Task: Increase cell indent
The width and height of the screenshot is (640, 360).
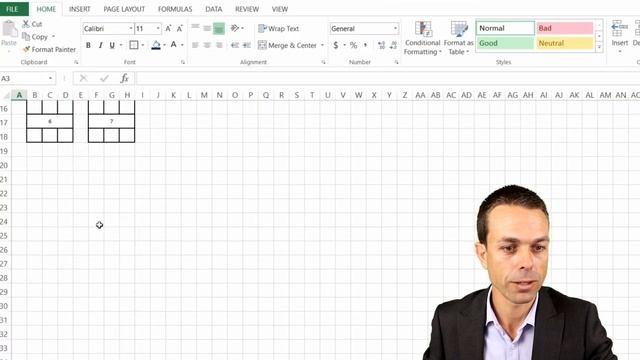Action: point(247,45)
